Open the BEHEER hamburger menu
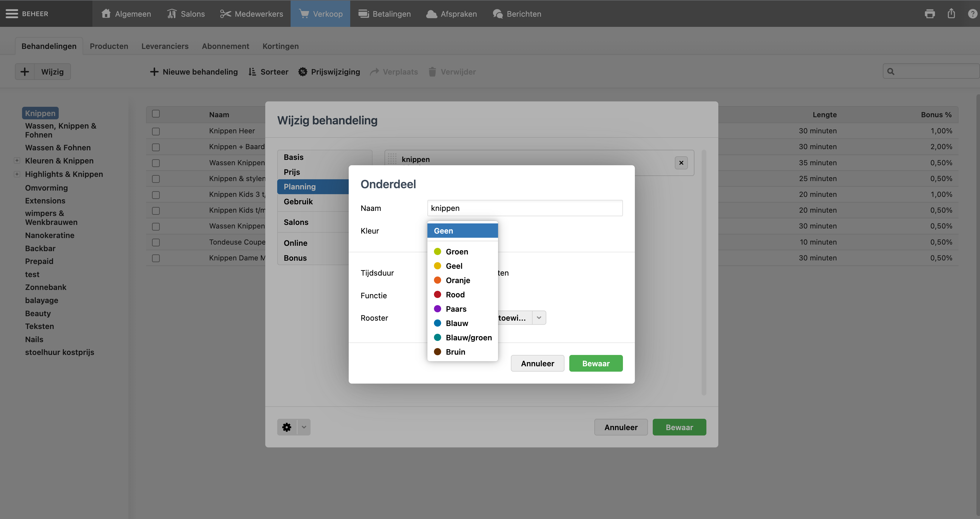The image size is (980, 519). 12,14
